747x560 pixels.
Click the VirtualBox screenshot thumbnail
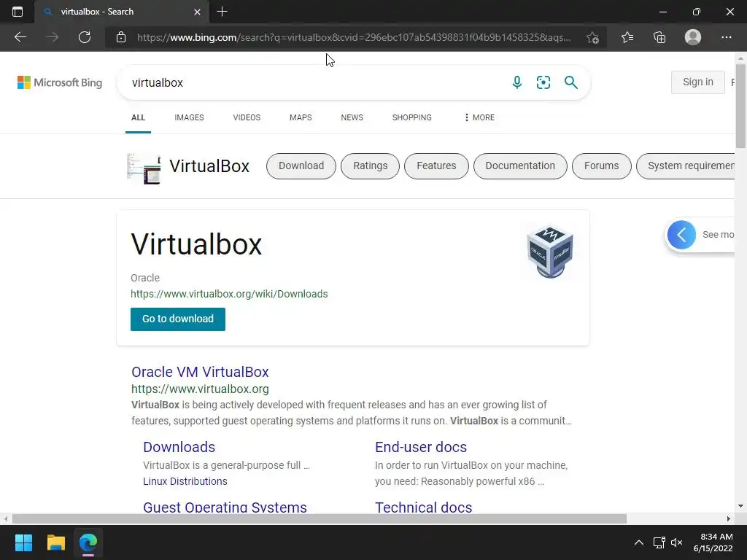[144, 168]
